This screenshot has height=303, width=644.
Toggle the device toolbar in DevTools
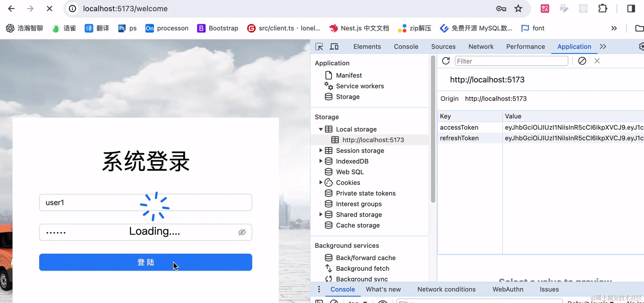pos(334,47)
